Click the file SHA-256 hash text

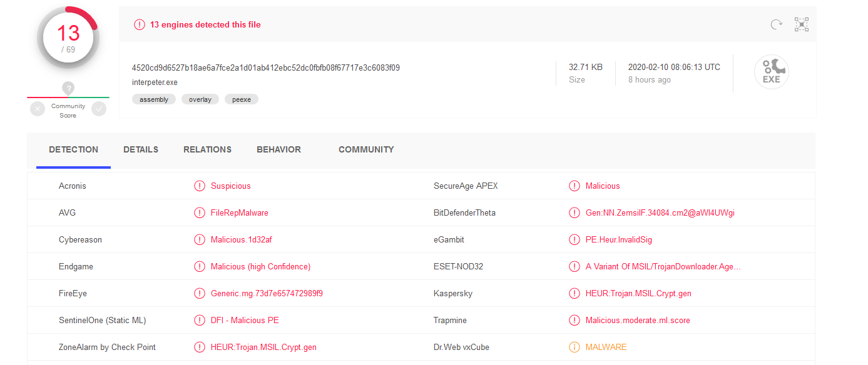(266, 67)
